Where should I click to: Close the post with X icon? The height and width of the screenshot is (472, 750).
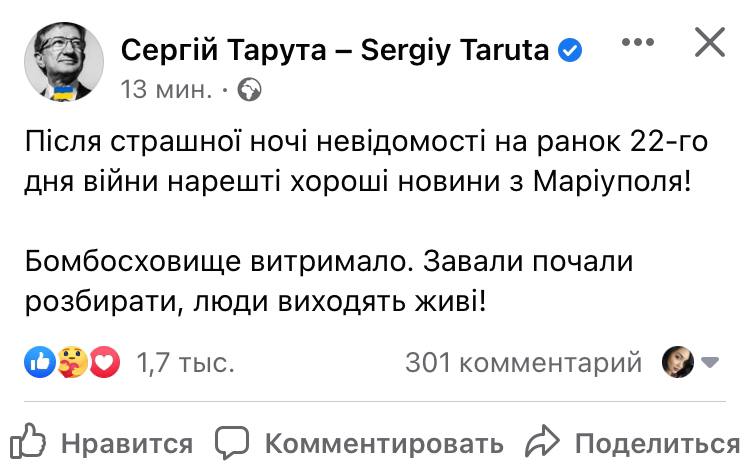(709, 43)
